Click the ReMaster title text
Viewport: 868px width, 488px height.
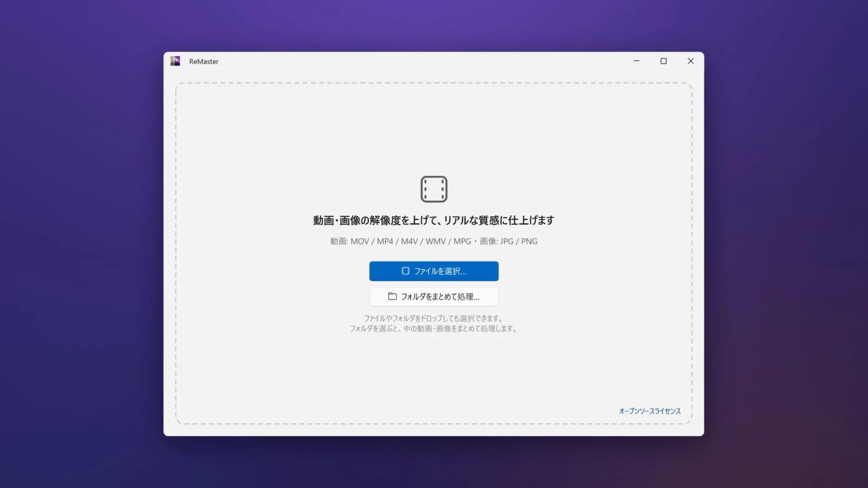pyautogui.click(x=204, y=61)
